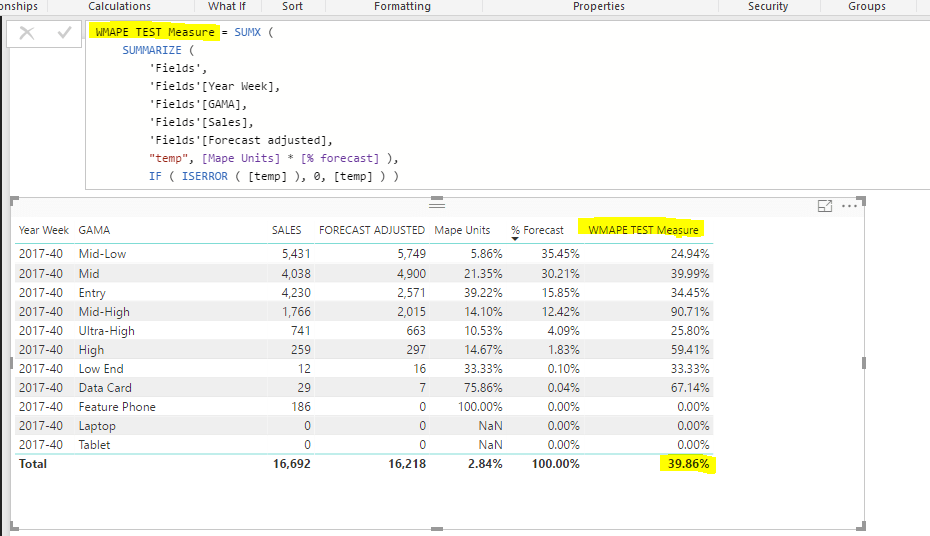Click highlighted measure name in formula bar
Image resolution: width=930 pixels, height=536 pixels.
pyautogui.click(x=155, y=32)
